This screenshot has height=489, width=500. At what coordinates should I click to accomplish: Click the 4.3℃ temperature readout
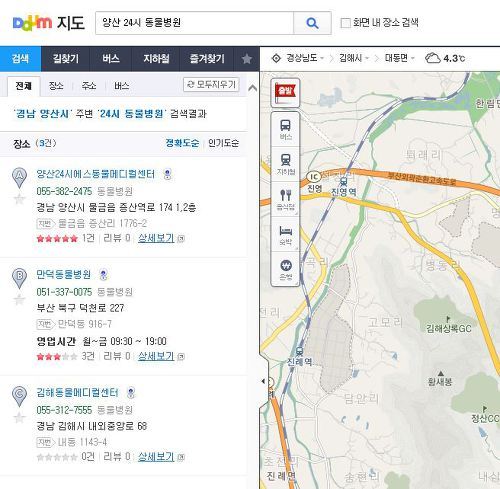pos(454,58)
